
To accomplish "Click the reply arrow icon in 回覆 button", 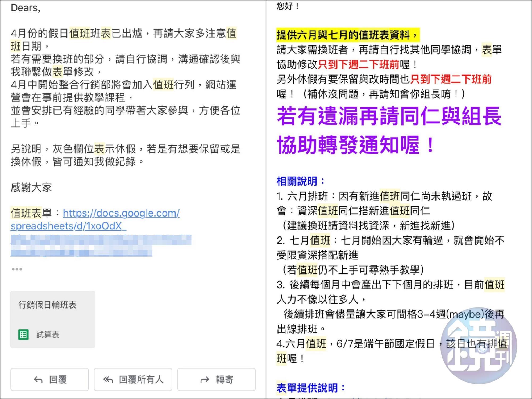I will pyautogui.click(x=38, y=380).
